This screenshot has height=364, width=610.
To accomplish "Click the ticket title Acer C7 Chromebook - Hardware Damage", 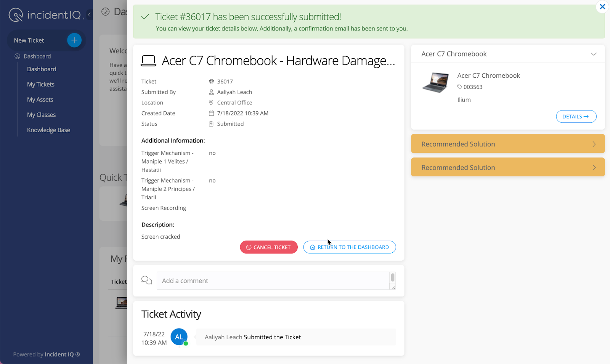I will coord(278,61).
